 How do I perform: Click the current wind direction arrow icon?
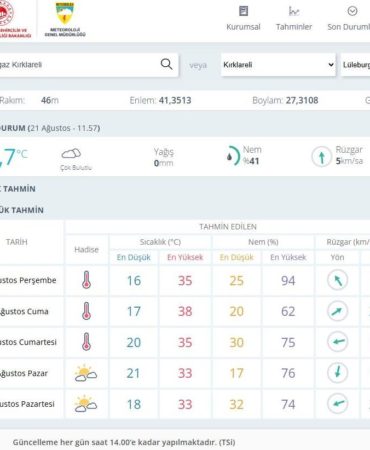(322, 157)
